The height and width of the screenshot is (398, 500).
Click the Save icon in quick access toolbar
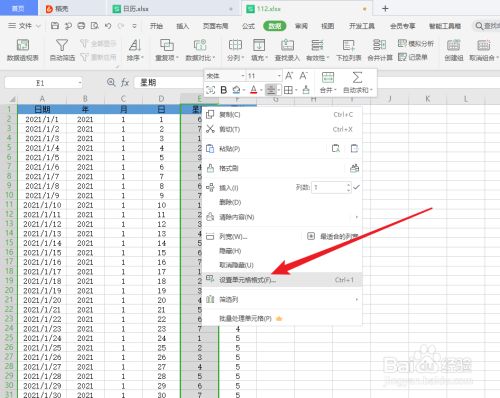[55, 26]
